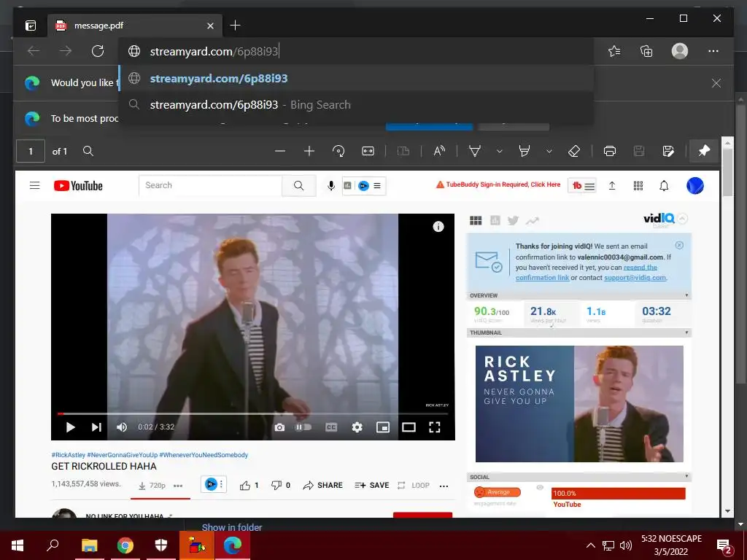The height and width of the screenshot is (560, 747).
Task: Expand the Highlight tool options arrow
Action: pyautogui.click(x=549, y=152)
